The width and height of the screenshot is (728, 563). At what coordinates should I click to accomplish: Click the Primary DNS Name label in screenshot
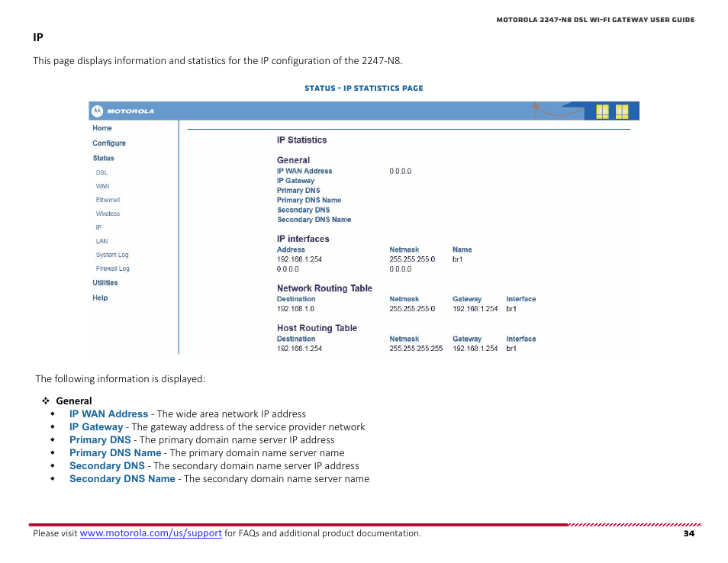309,200
